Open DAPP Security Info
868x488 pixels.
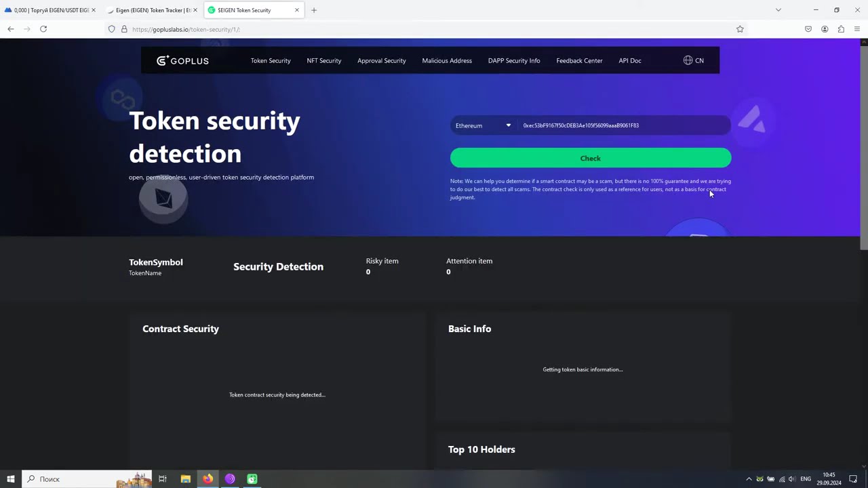pos(514,60)
